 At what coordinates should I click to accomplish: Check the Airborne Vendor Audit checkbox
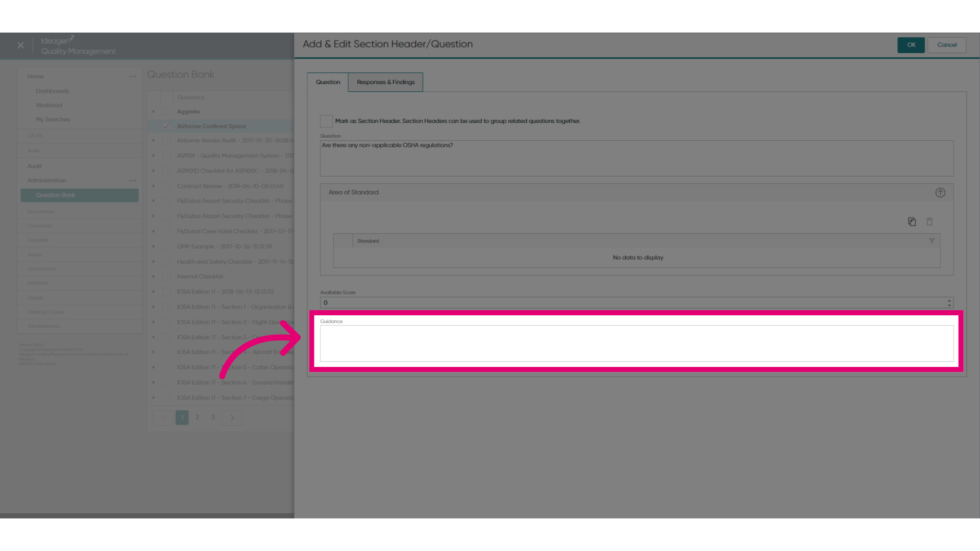tap(166, 140)
